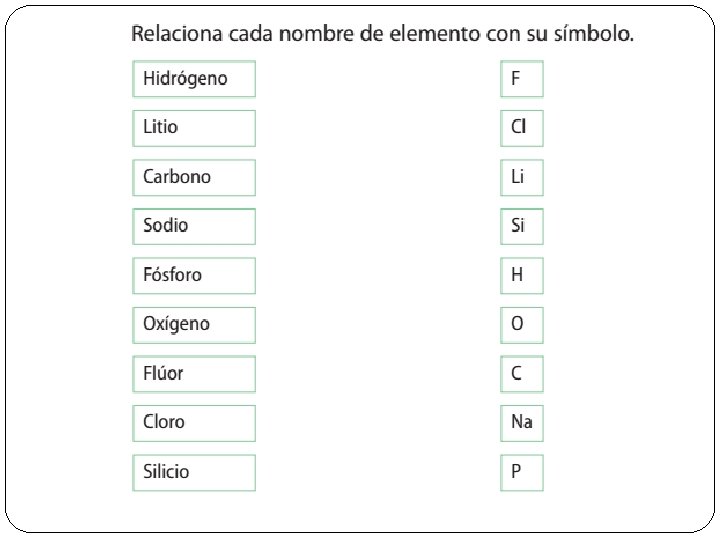Image resolution: width=720 pixels, height=540 pixels.
Task: Select the C symbol box
Action: [x=521, y=374]
